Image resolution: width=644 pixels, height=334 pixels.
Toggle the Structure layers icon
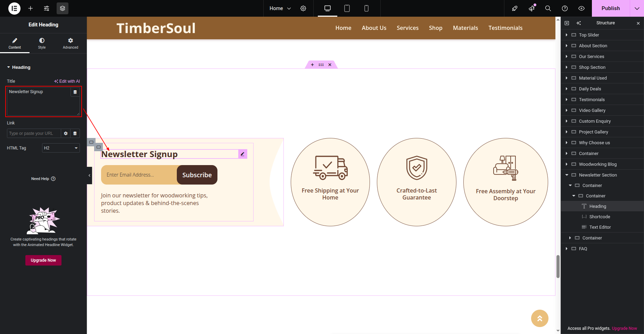pos(63,8)
